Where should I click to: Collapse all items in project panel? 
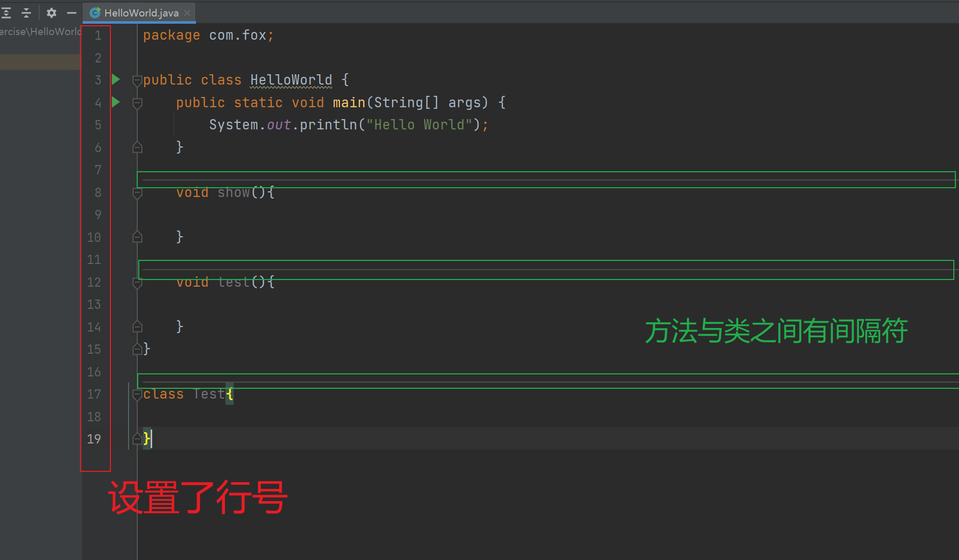click(x=26, y=13)
